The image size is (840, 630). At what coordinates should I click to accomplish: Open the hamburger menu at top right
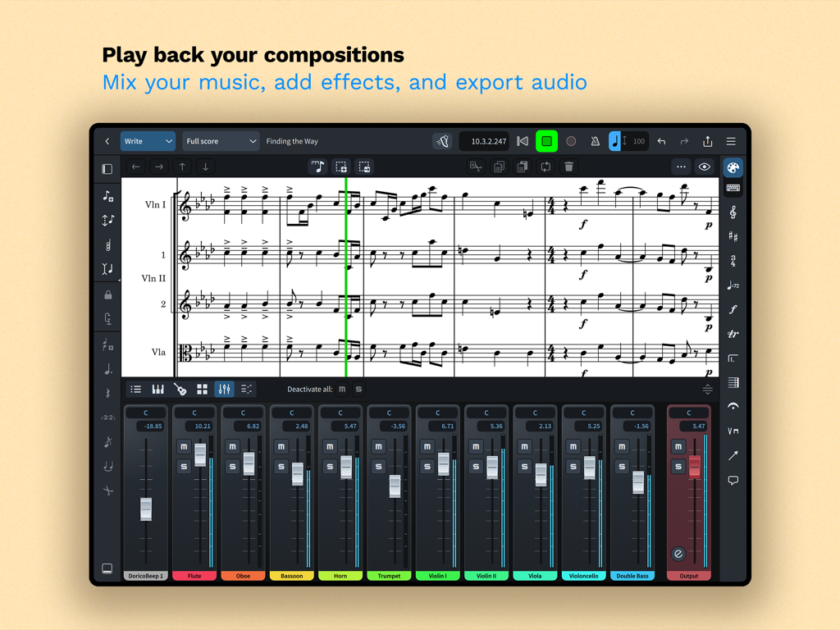(730, 141)
